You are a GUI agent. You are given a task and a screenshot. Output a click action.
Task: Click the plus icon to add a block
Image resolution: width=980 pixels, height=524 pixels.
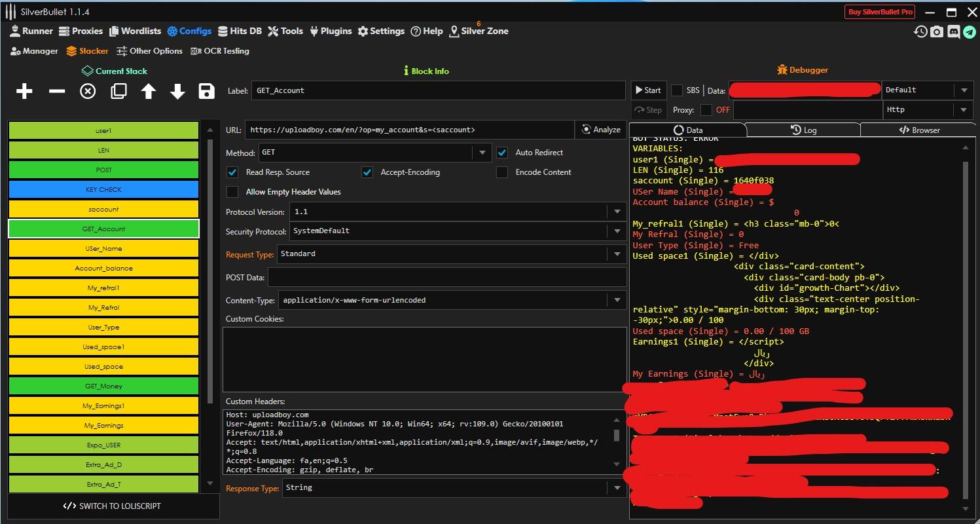click(24, 91)
